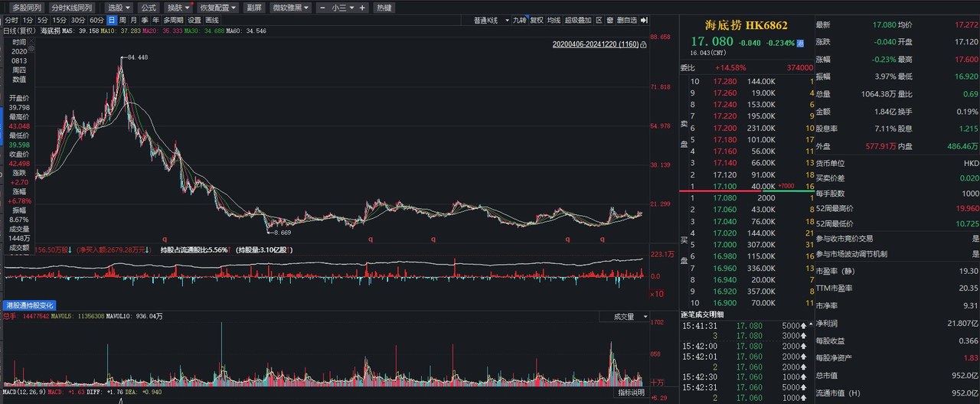The width and height of the screenshot is (980, 404).
Task: Select the 季 quarterly period tab
Action: 145,20
